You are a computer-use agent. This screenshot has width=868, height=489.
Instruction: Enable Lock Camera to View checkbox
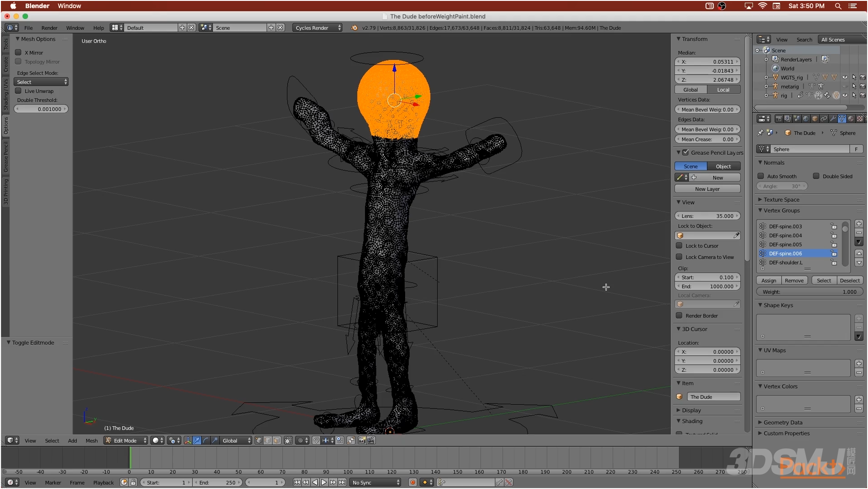(679, 257)
